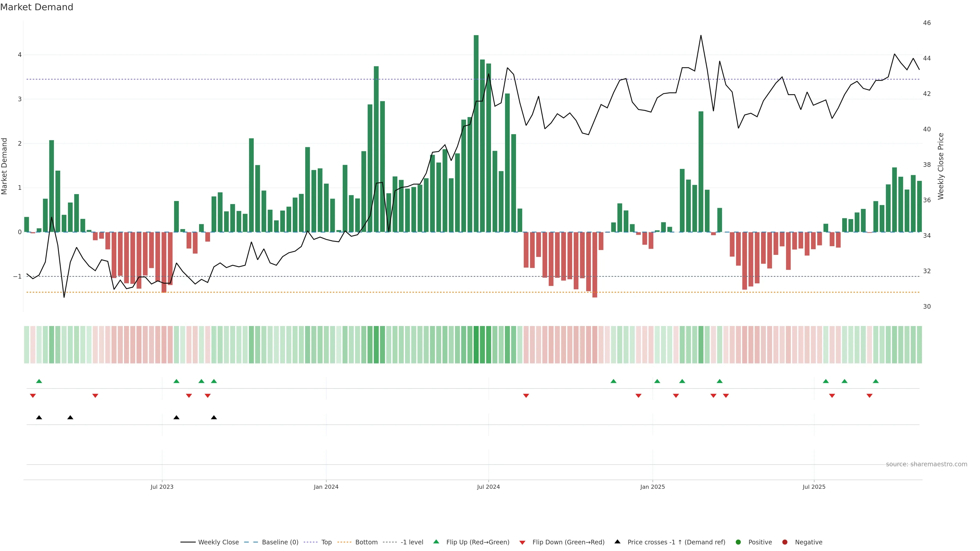Click the -1 level legend label

tap(412, 542)
